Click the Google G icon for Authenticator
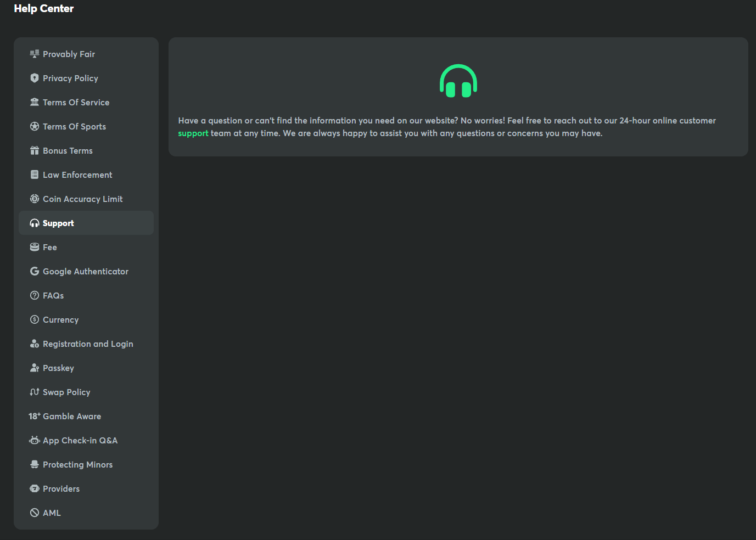The height and width of the screenshot is (540, 756). point(35,271)
